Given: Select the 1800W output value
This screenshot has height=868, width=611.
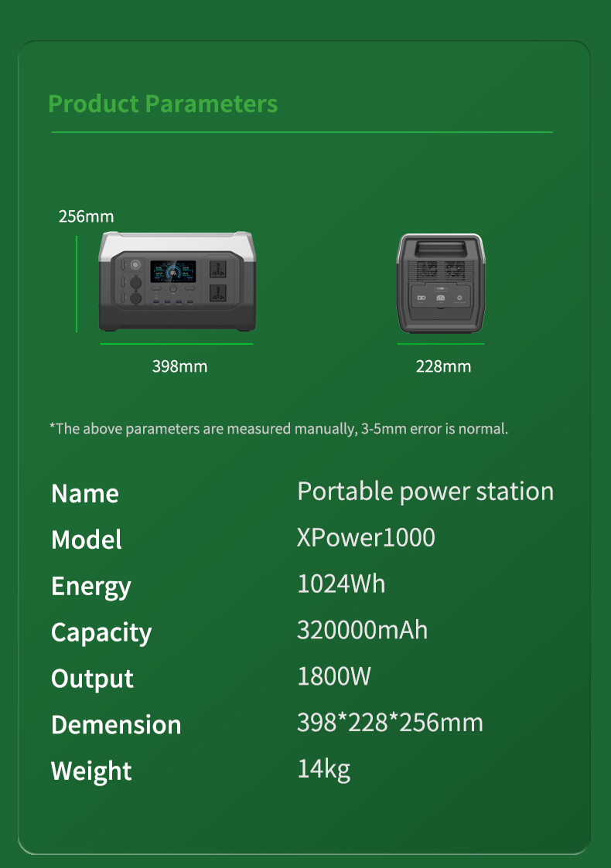Looking at the screenshot, I should [x=334, y=676].
